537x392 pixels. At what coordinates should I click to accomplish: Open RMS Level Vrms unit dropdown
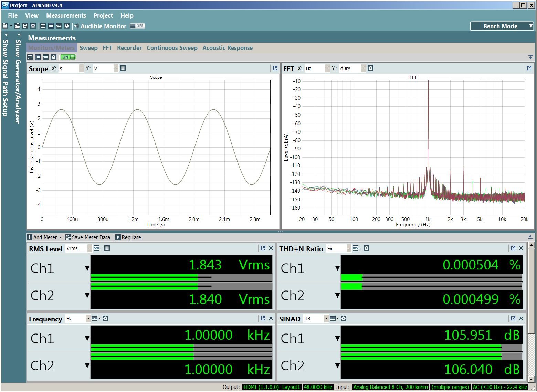[90, 248]
